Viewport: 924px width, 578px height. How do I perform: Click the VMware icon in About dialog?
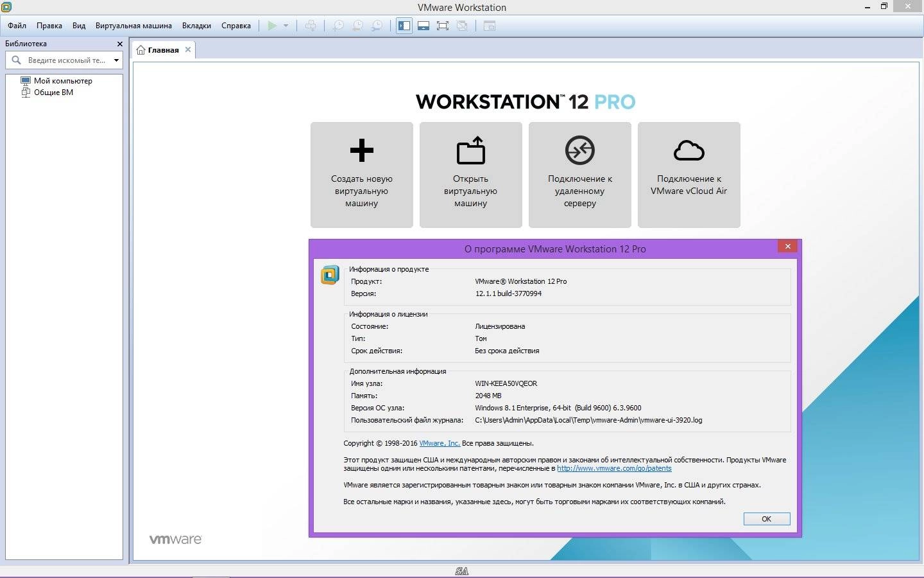tap(330, 274)
